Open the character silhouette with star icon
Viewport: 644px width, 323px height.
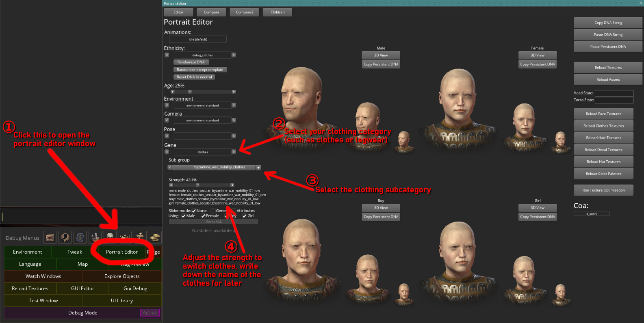click(x=65, y=237)
